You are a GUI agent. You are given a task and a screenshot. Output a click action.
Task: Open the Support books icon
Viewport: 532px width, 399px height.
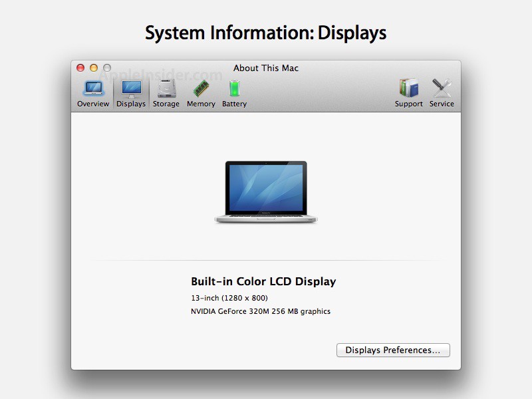pyautogui.click(x=408, y=88)
